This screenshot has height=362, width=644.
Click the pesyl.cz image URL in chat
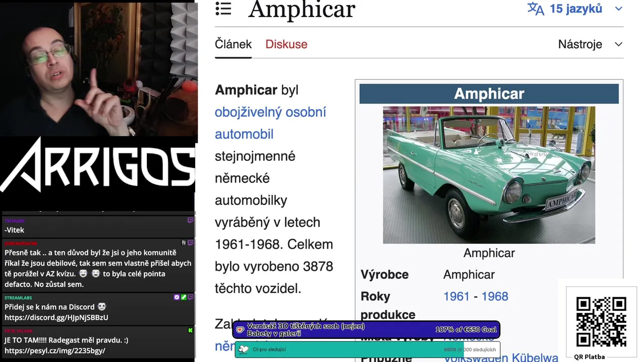tap(55, 351)
